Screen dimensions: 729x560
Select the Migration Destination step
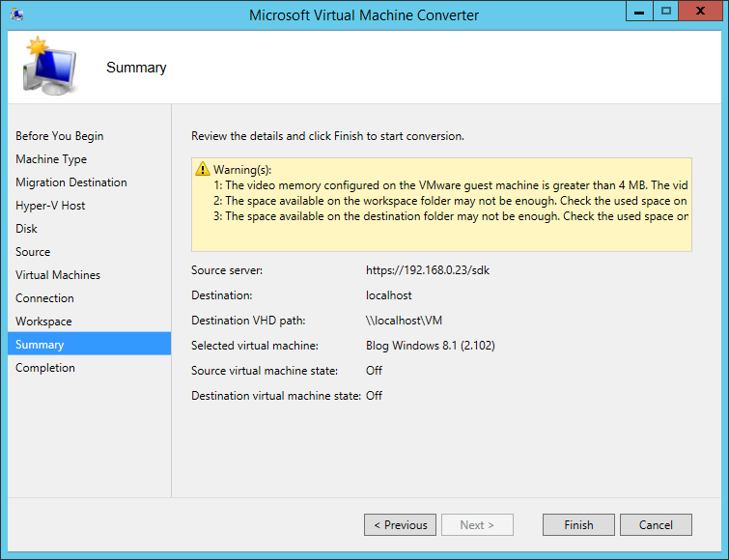tap(71, 182)
